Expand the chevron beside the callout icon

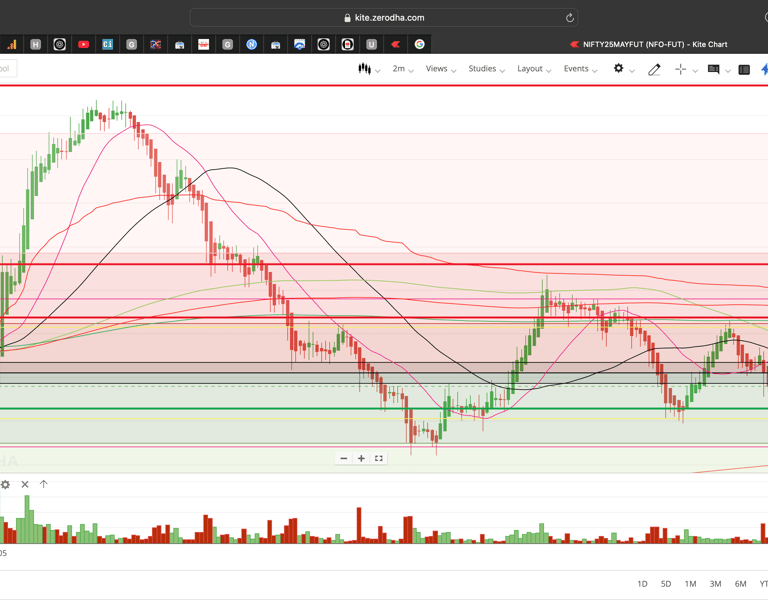point(728,71)
